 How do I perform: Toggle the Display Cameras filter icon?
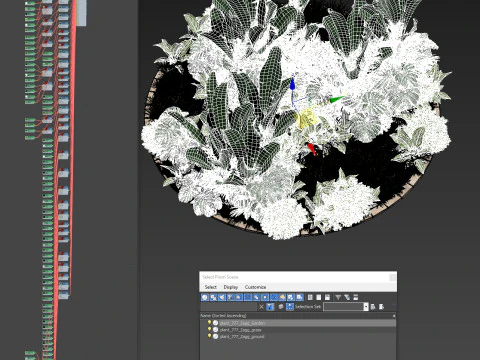point(231,297)
